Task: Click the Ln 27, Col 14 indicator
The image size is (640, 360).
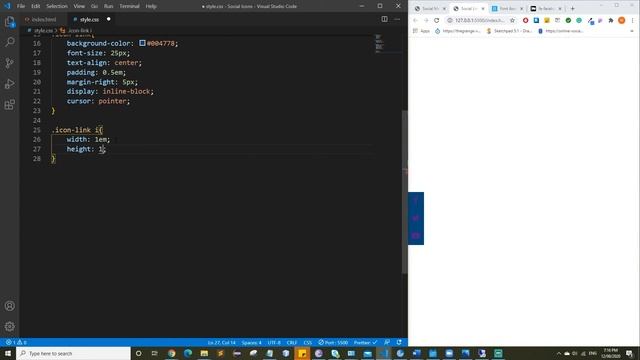Action: pyautogui.click(x=222, y=342)
